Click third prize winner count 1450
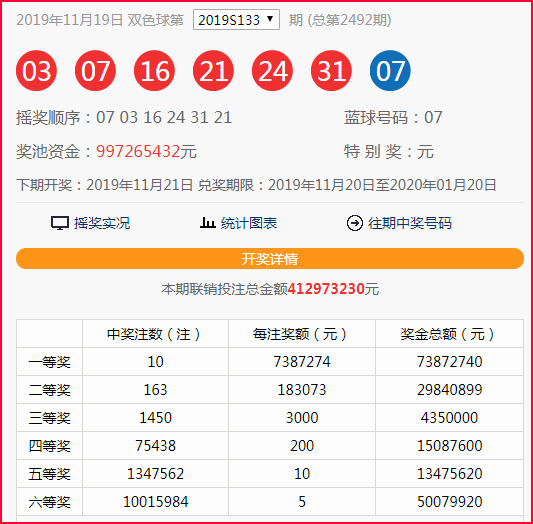 (x=155, y=418)
